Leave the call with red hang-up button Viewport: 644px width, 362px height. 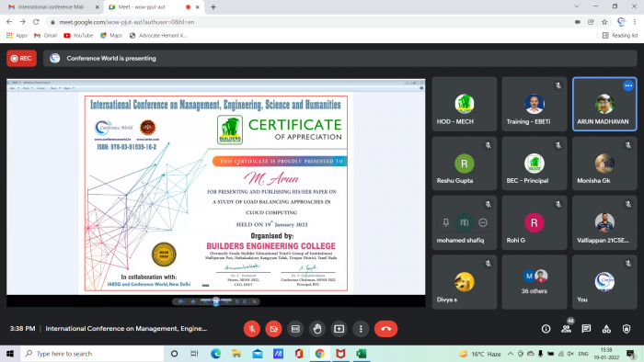pyautogui.click(x=385, y=329)
